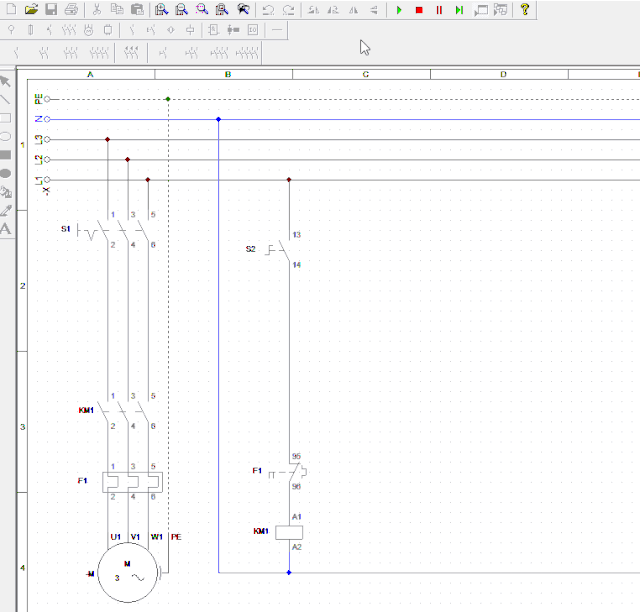Cut selection with scissors icon
Image resolution: width=640 pixels, height=612 pixels.
click(96, 10)
